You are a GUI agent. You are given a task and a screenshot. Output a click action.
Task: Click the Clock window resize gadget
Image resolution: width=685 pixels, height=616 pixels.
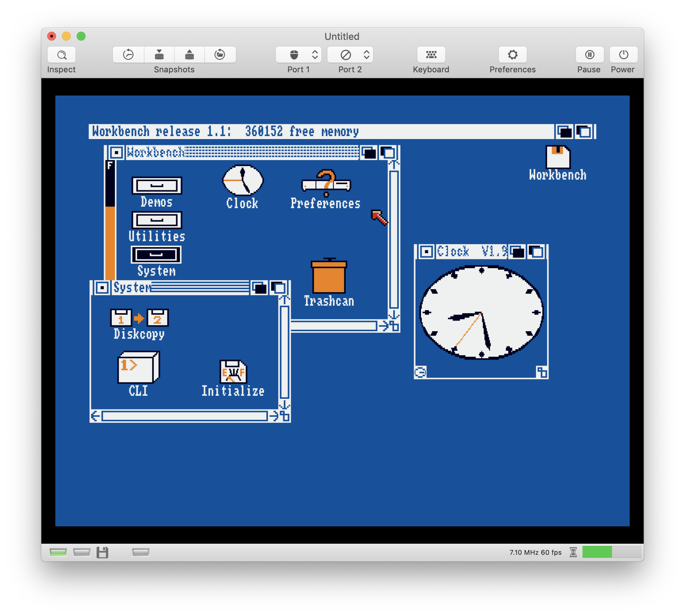[x=542, y=372]
